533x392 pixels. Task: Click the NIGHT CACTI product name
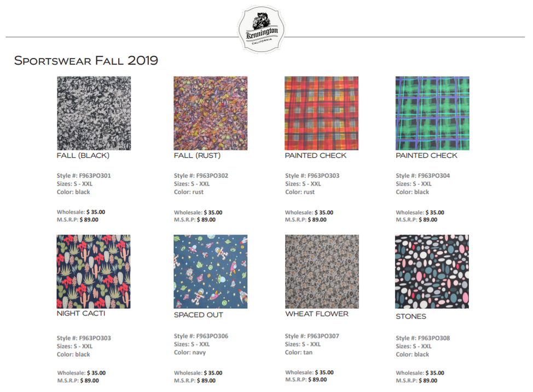[81, 314]
